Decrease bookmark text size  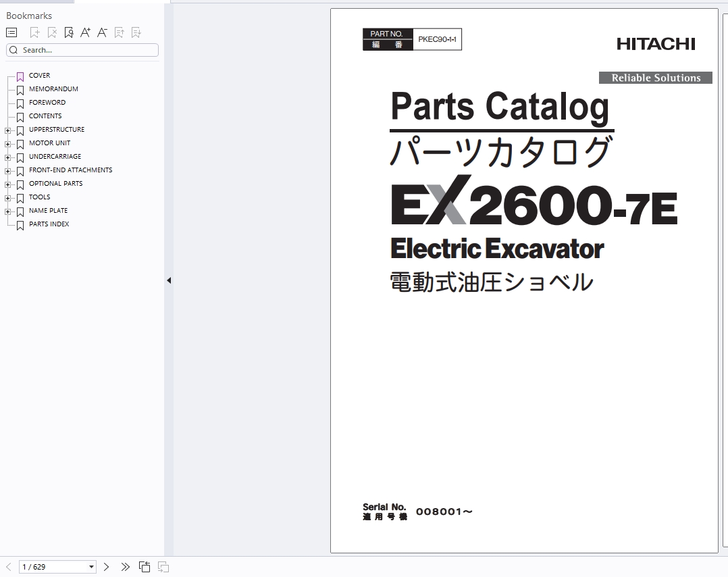pyautogui.click(x=102, y=32)
